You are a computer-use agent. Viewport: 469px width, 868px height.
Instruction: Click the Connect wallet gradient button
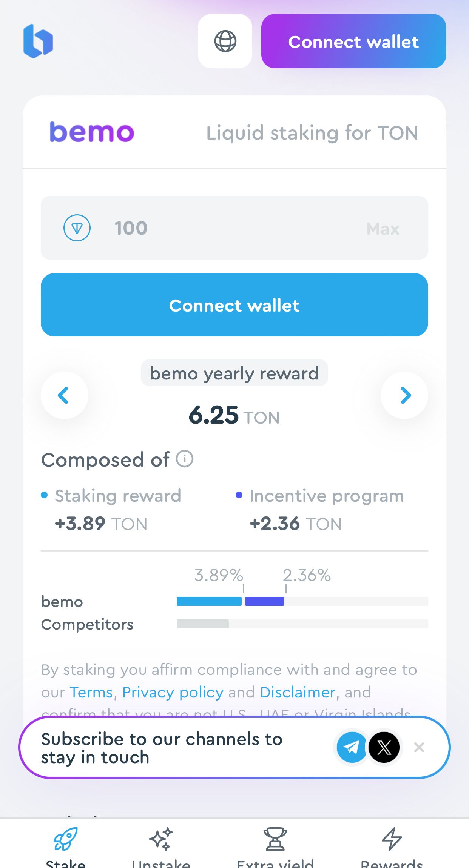tap(353, 41)
